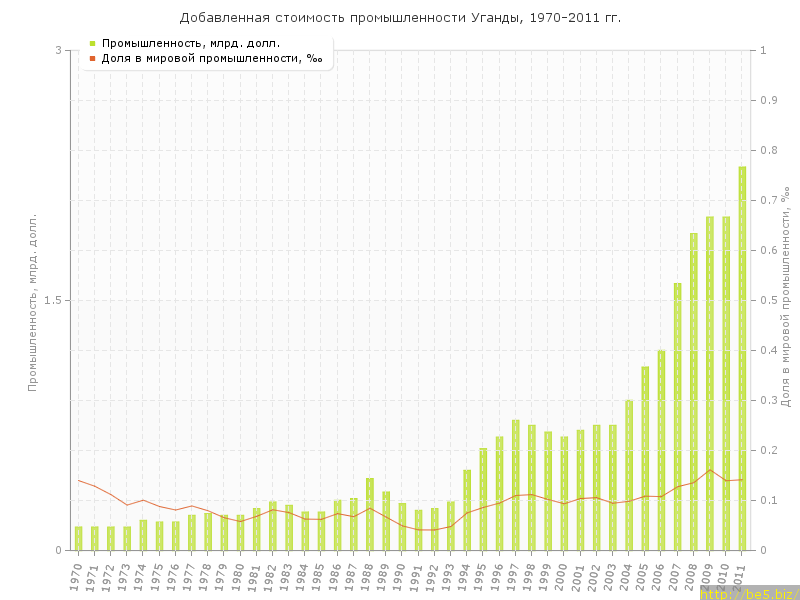Click the left axis title 'Промышленность, млрд. долл.'

(x=32, y=300)
